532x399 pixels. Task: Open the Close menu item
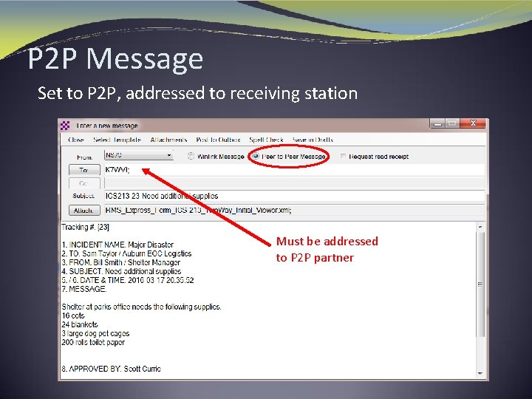76,140
